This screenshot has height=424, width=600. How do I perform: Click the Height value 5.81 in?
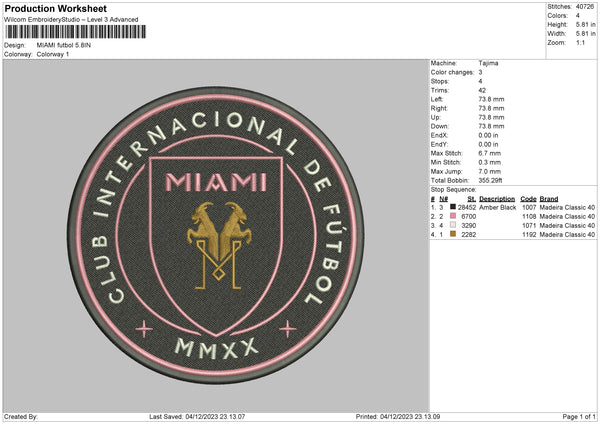[x=585, y=24]
